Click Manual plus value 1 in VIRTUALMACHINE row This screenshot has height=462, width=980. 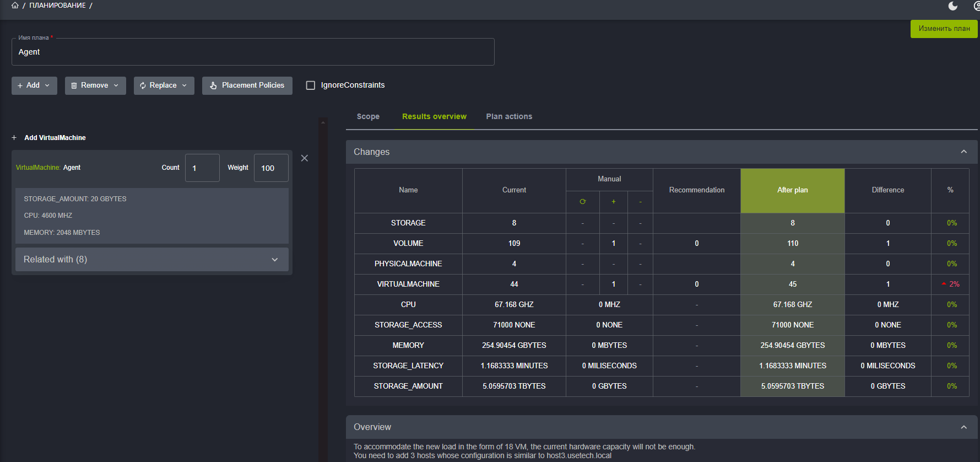pyautogui.click(x=614, y=284)
